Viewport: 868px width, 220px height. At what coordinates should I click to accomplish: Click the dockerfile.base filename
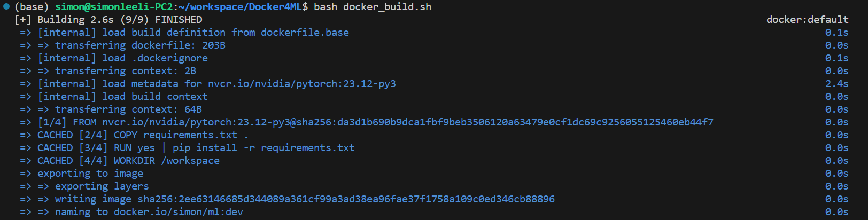tap(305, 33)
